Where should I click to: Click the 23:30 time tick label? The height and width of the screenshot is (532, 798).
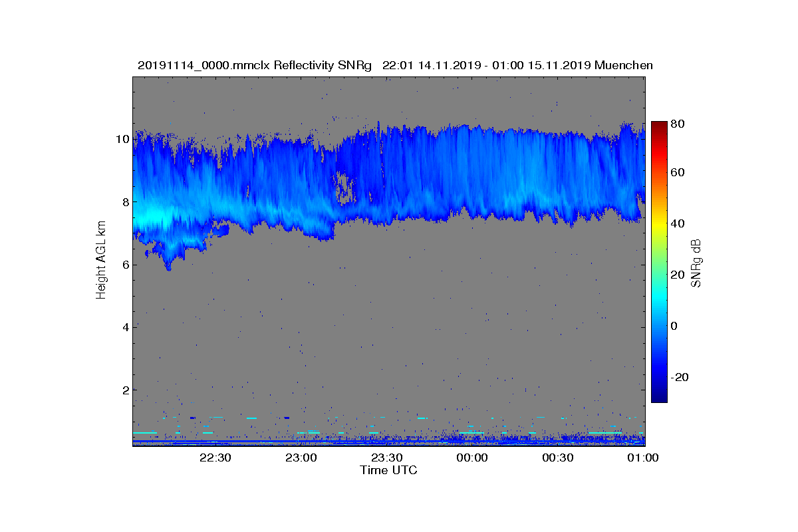coord(386,458)
